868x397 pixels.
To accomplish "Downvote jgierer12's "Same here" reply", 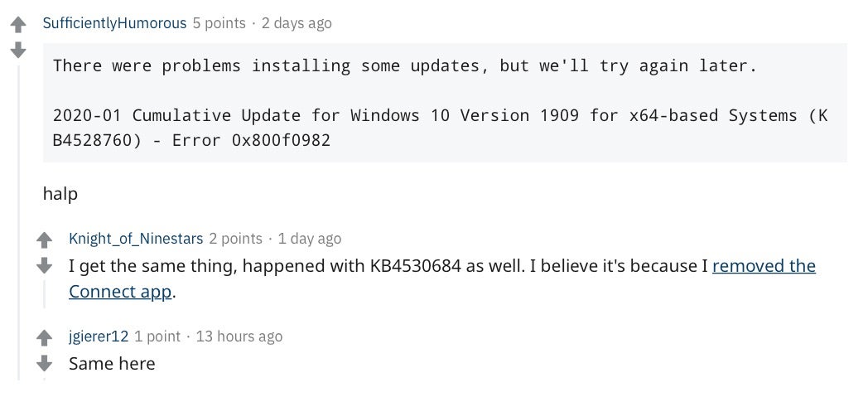I will (45, 364).
